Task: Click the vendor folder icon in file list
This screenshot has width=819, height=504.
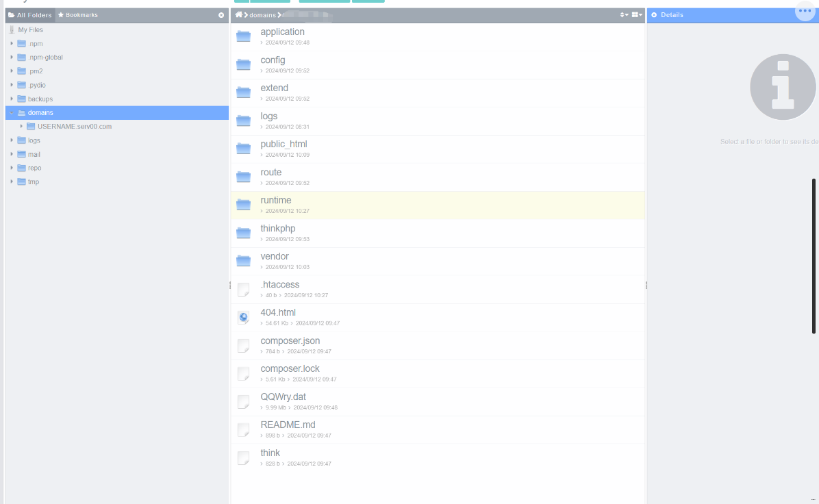Action: (x=243, y=261)
